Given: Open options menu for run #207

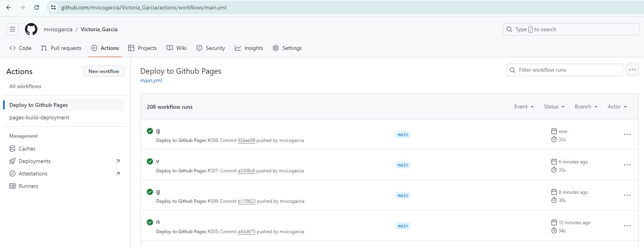Looking at the screenshot, I should point(627,165).
